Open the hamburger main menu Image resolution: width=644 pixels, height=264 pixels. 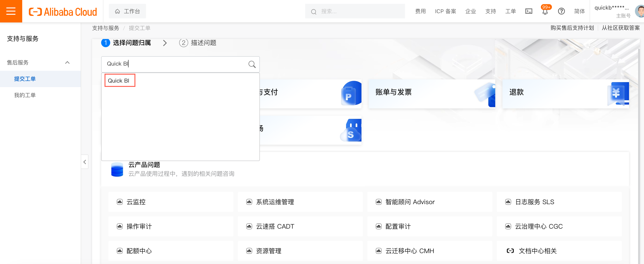11,11
